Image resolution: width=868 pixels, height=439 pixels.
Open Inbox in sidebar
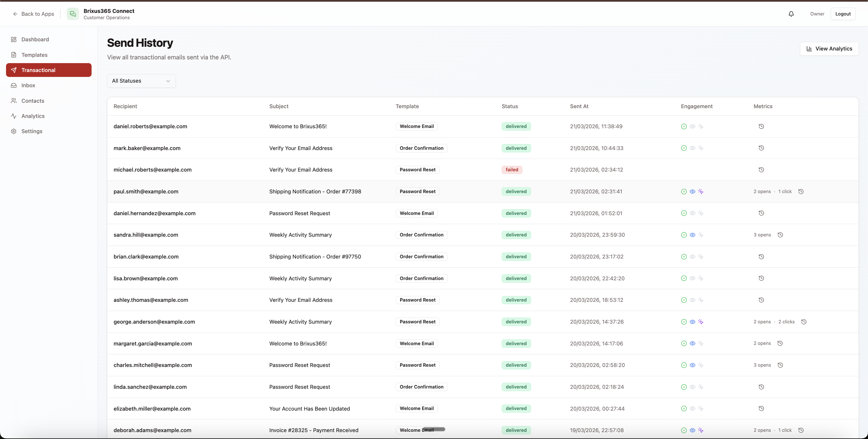coord(49,85)
